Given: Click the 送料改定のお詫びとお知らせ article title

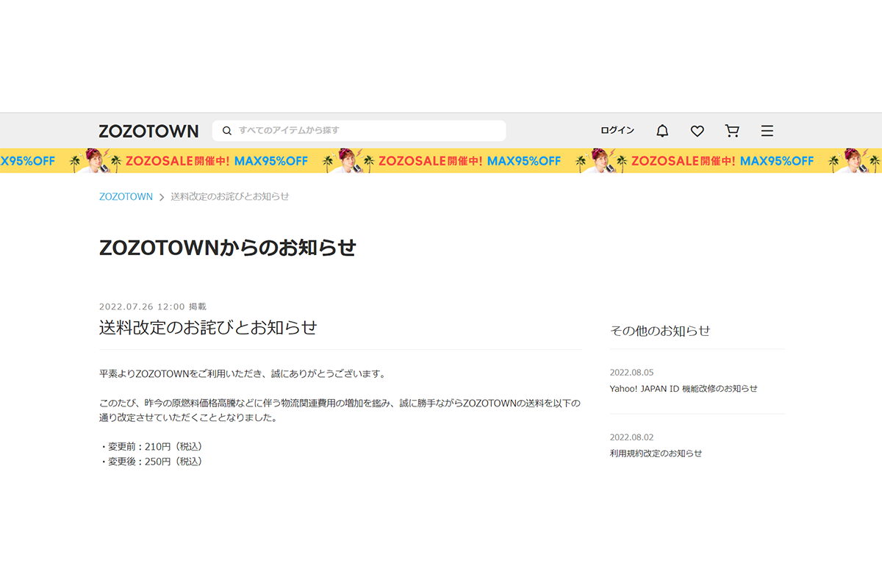Looking at the screenshot, I should [x=208, y=328].
